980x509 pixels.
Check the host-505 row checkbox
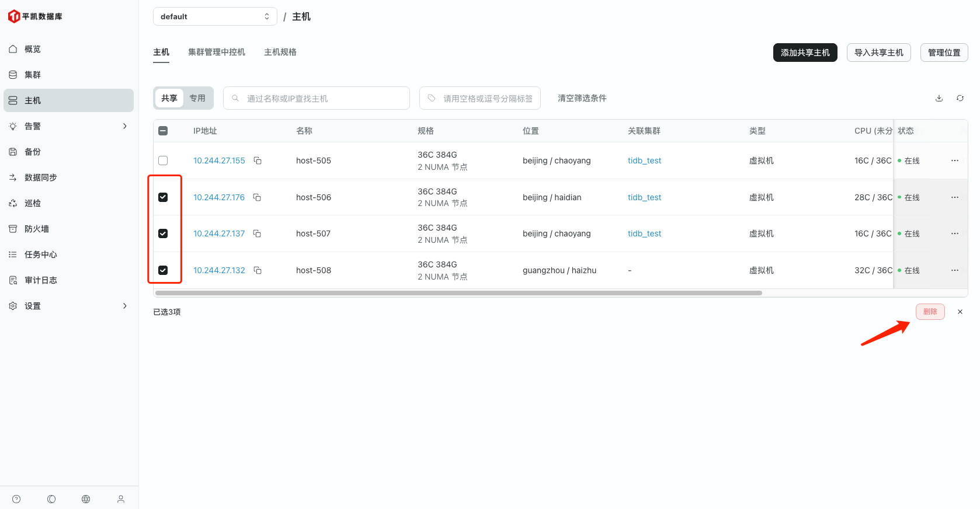pyautogui.click(x=163, y=161)
